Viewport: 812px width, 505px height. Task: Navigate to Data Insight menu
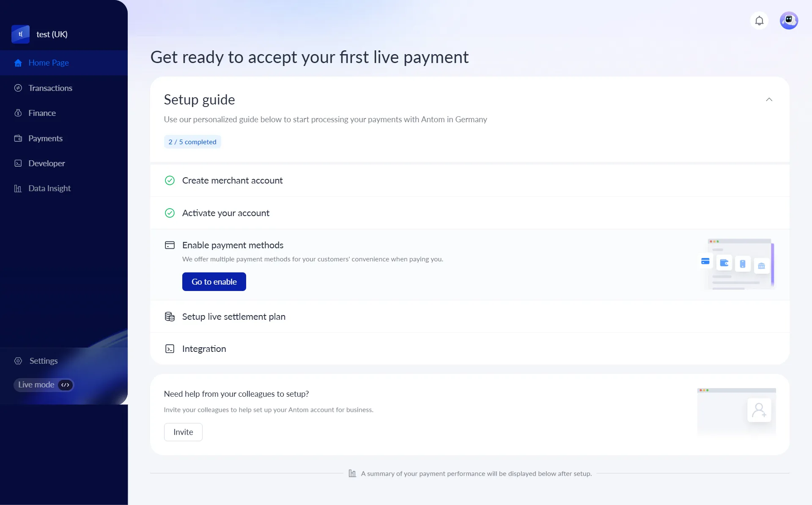[49, 188]
